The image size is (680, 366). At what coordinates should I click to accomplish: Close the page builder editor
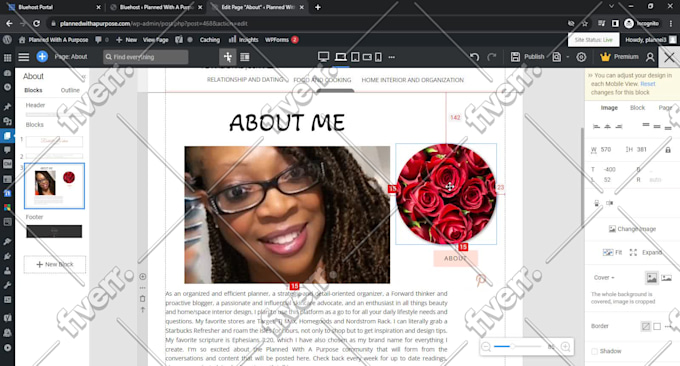[669, 57]
